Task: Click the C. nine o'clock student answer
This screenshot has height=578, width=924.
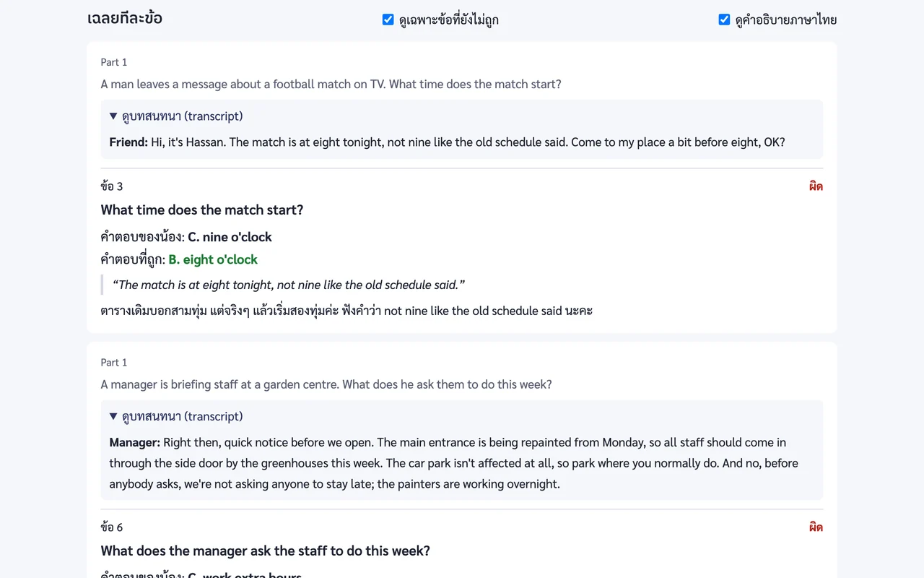Action: click(x=230, y=237)
